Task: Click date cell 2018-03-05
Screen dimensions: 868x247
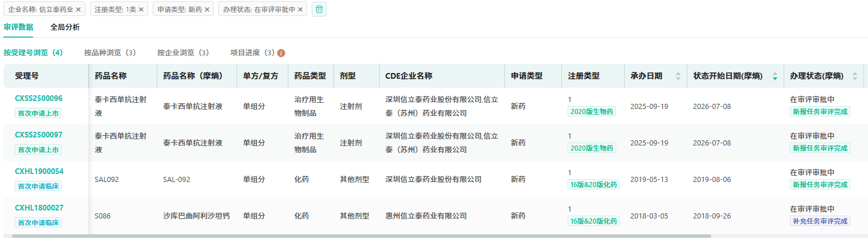Action: click(649, 216)
